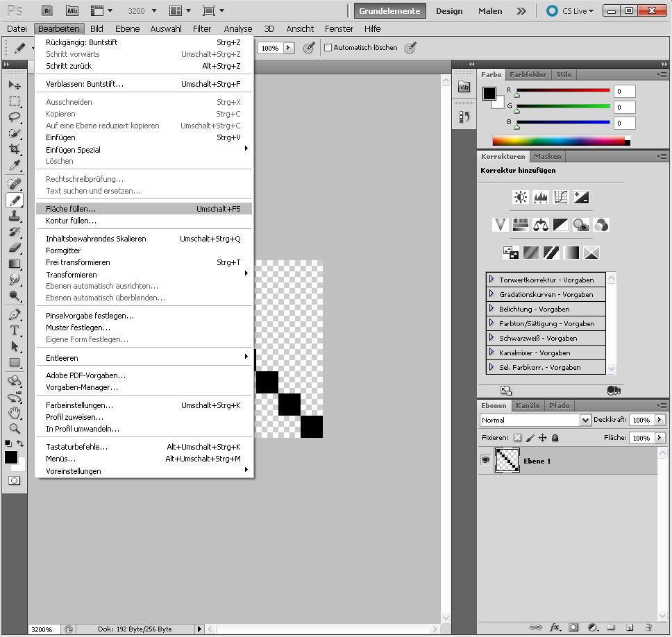Click the Zoom magnifier tool
The width and height of the screenshot is (672, 637).
14,428
